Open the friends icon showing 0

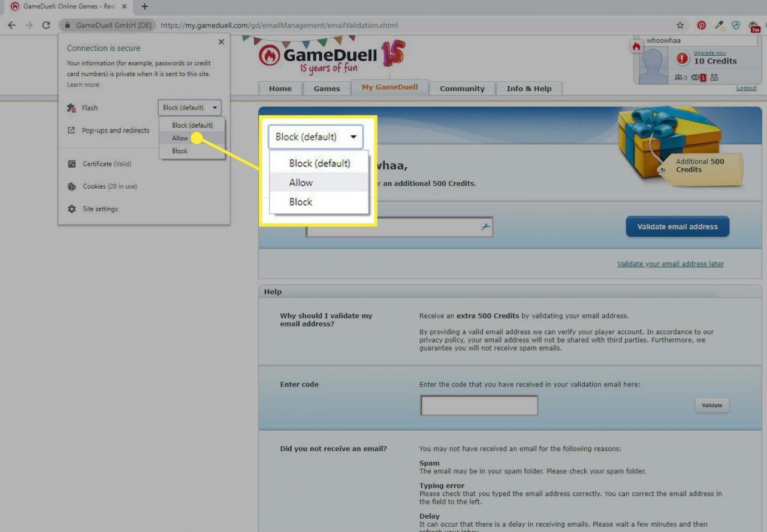tap(681, 77)
